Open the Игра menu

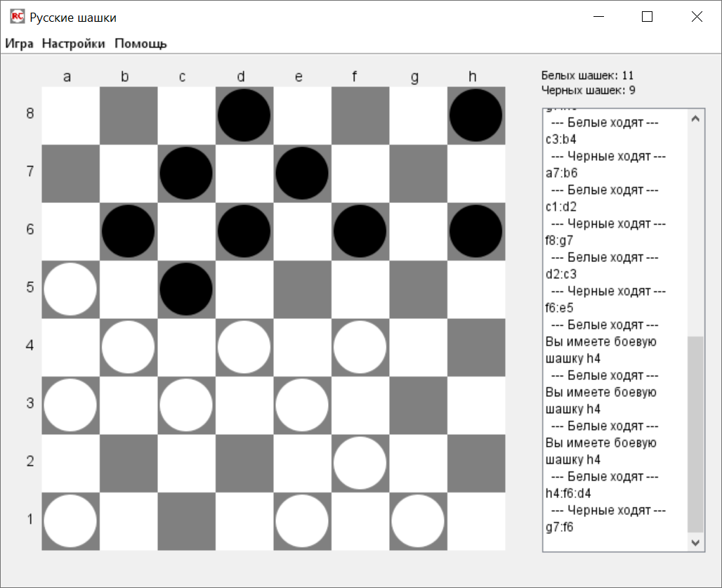coord(20,44)
